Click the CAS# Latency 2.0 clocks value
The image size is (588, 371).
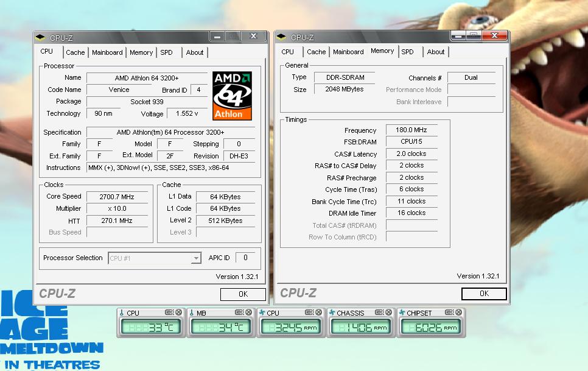(411, 154)
